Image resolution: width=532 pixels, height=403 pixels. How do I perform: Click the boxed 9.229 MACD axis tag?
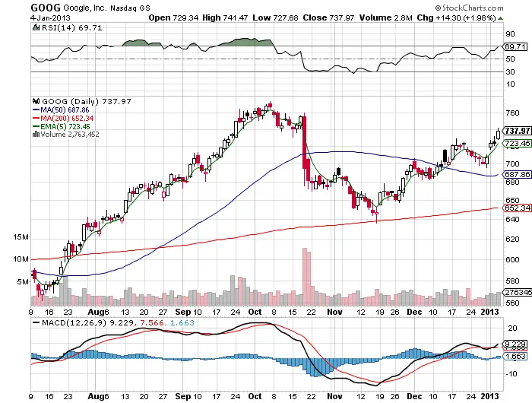point(516,344)
